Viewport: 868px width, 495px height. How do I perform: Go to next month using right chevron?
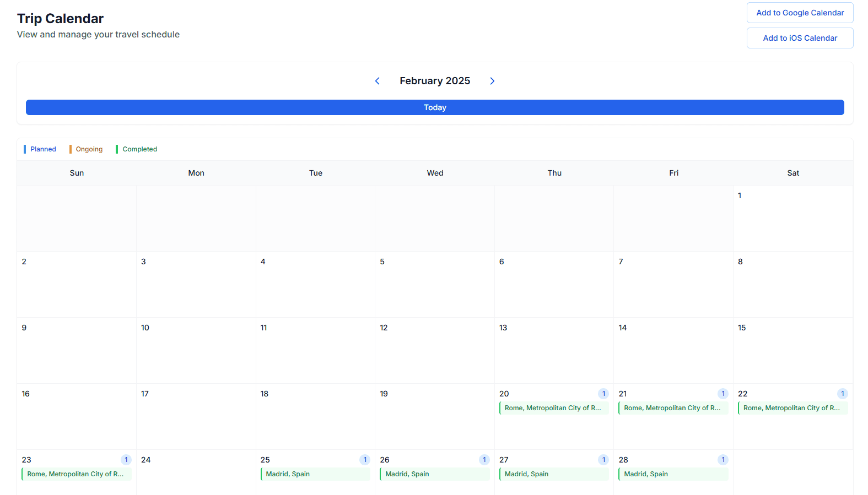click(x=492, y=81)
